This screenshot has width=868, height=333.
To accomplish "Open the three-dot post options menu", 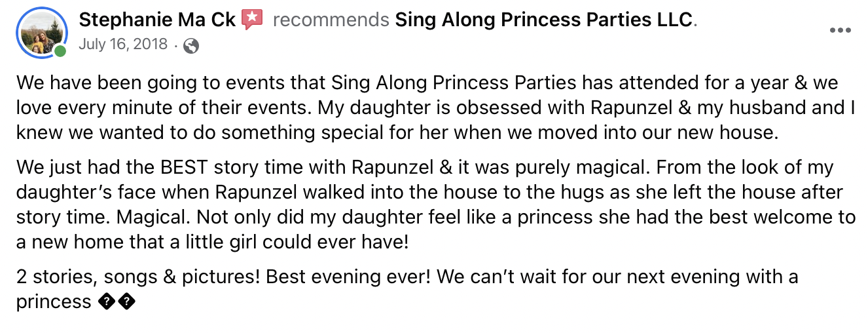I will [841, 31].
